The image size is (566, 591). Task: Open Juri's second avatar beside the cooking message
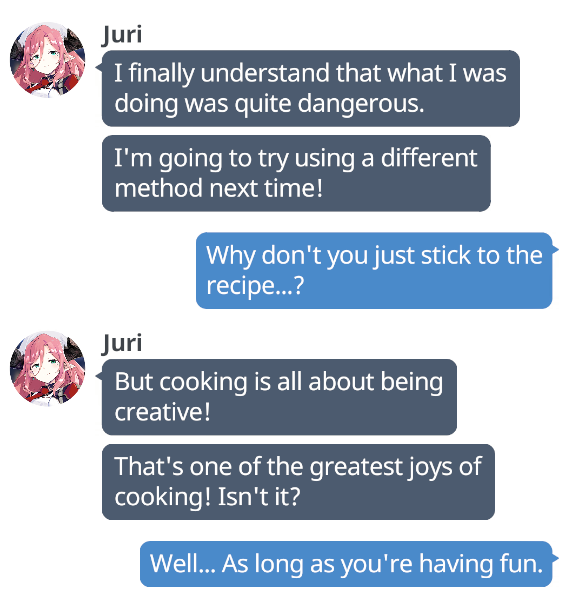click(x=47, y=369)
